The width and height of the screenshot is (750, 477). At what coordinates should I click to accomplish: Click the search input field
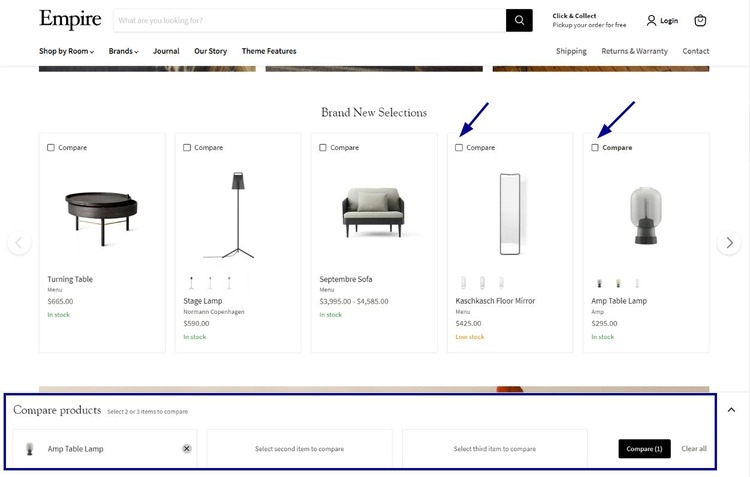coord(310,20)
